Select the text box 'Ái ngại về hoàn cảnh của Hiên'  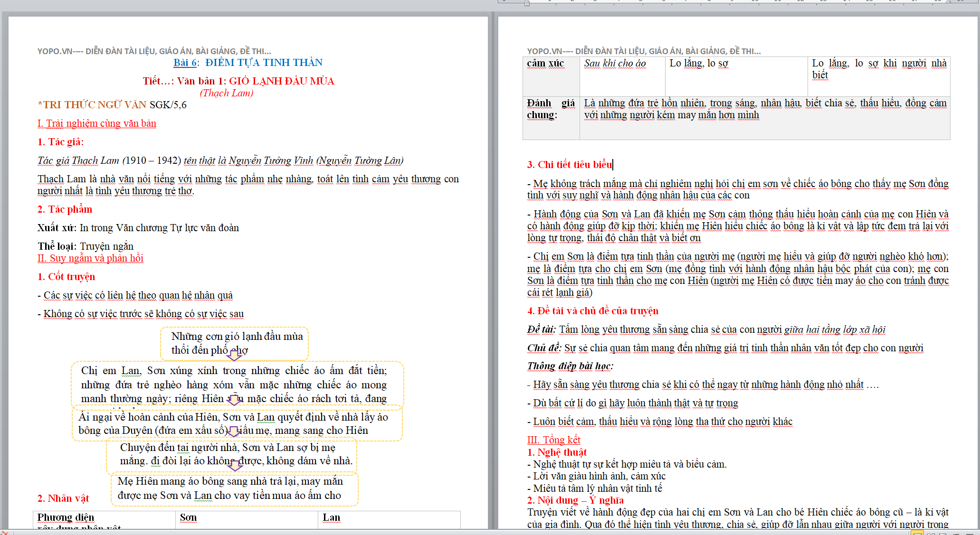(x=237, y=423)
